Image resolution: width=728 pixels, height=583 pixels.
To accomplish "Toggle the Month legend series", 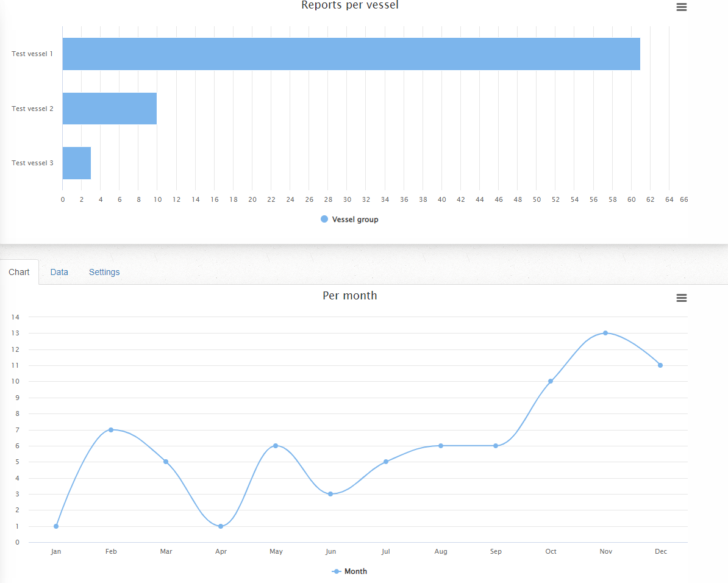I will [x=349, y=571].
